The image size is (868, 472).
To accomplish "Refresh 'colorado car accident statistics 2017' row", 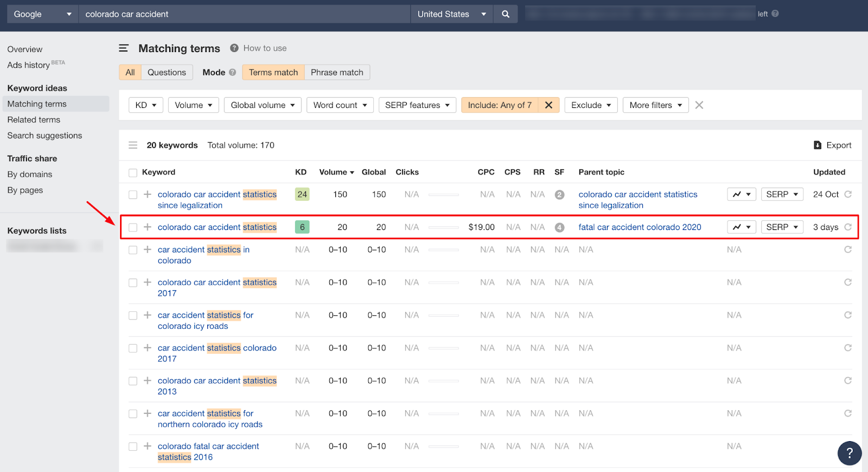I will (x=848, y=282).
